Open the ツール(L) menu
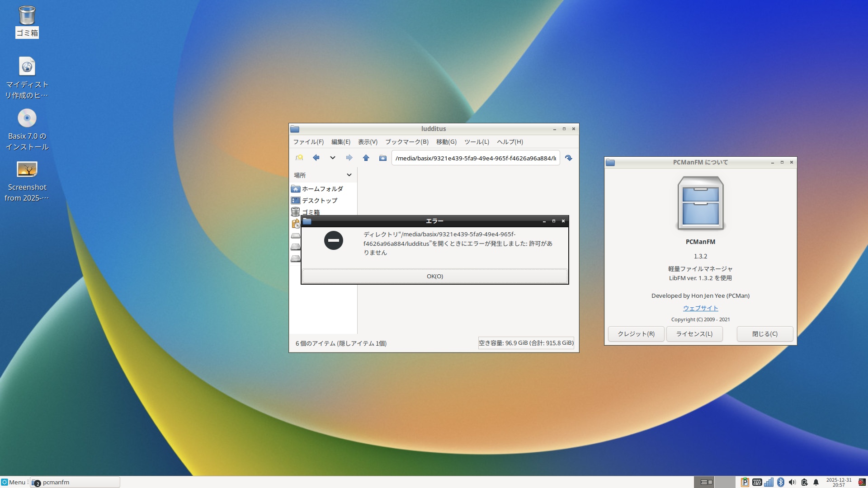This screenshot has height=488, width=868. point(476,142)
